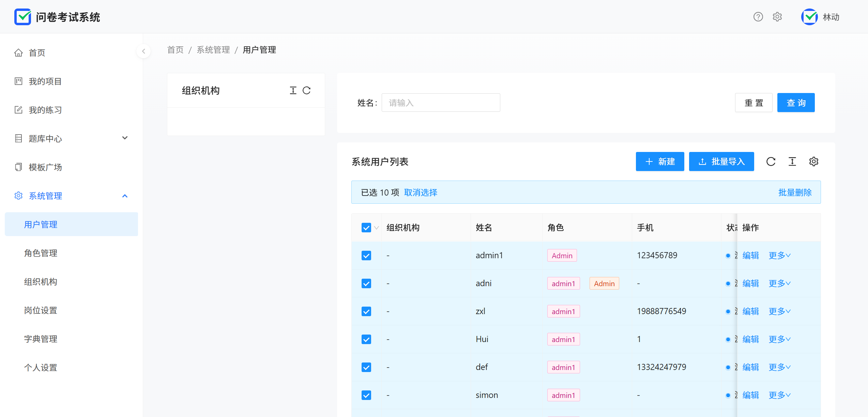Refresh the organization tree panel

306,90
